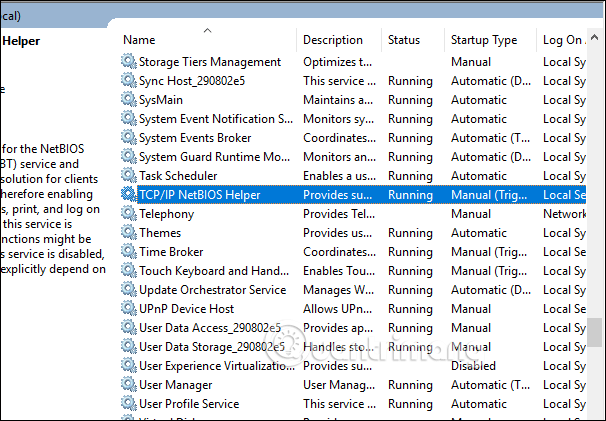Click the User Manager gear icon
Screen dimensions: 606x421
(x=128, y=385)
